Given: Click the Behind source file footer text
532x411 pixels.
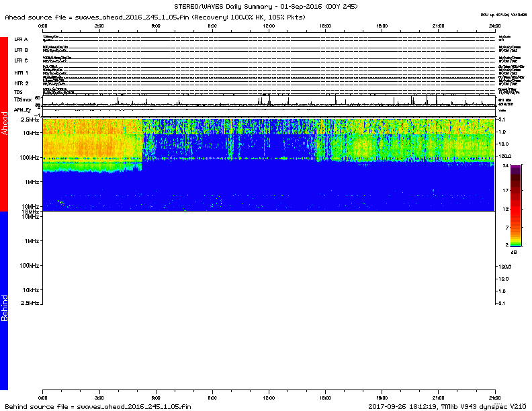Looking at the screenshot, I should [98, 406].
